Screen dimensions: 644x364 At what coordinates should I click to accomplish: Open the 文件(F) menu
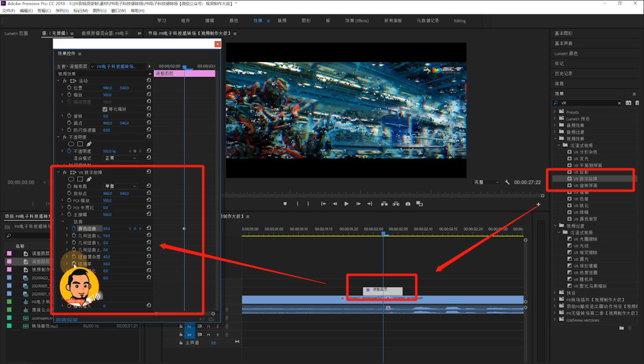point(8,11)
